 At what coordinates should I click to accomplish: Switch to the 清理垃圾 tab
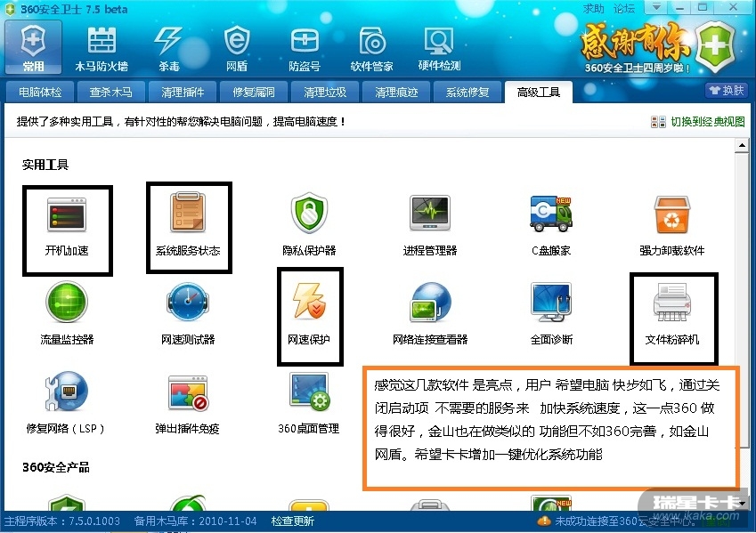(x=325, y=92)
